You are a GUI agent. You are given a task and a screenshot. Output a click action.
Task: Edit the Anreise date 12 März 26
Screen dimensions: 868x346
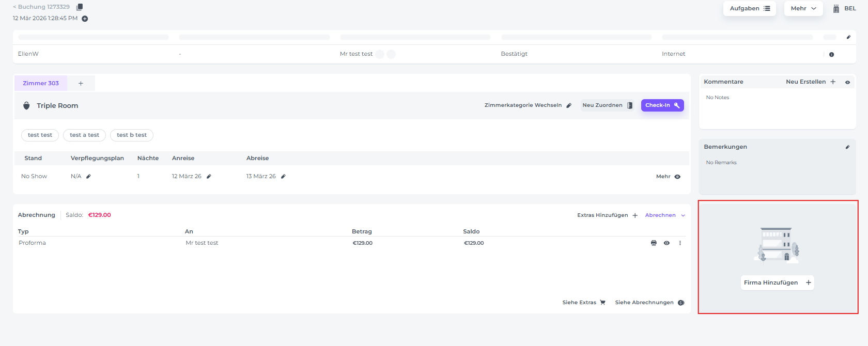click(x=209, y=177)
